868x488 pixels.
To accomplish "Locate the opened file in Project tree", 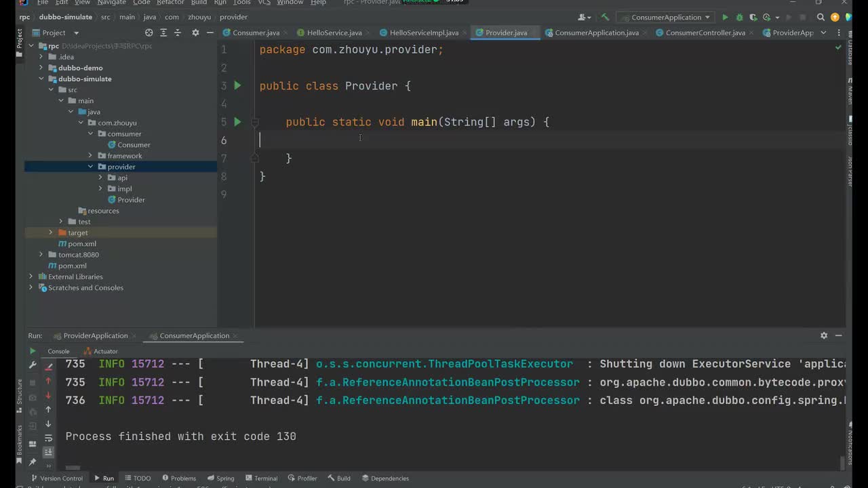I will (x=149, y=33).
